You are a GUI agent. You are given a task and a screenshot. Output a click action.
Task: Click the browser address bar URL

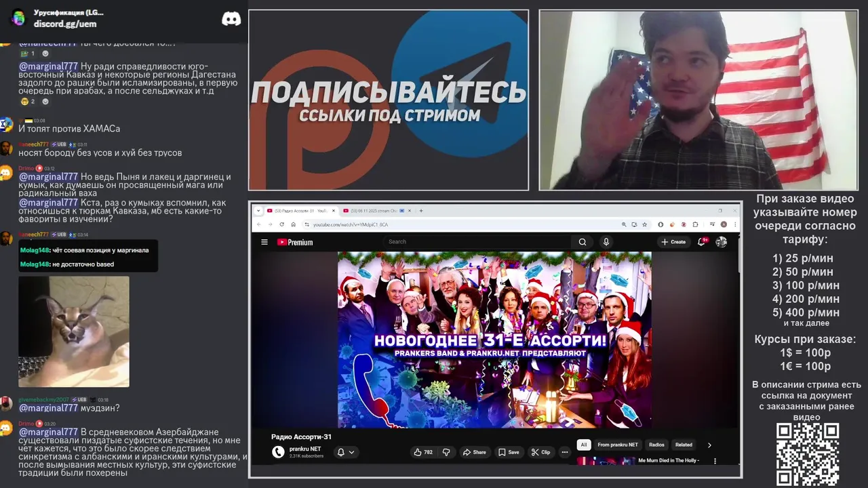pyautogui.click(x=351, y=224)
